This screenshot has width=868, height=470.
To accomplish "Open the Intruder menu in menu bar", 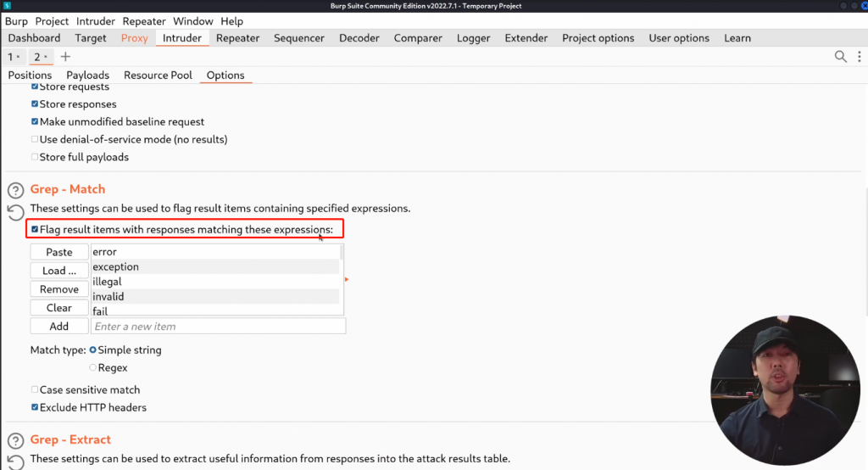I will point(96,21).
